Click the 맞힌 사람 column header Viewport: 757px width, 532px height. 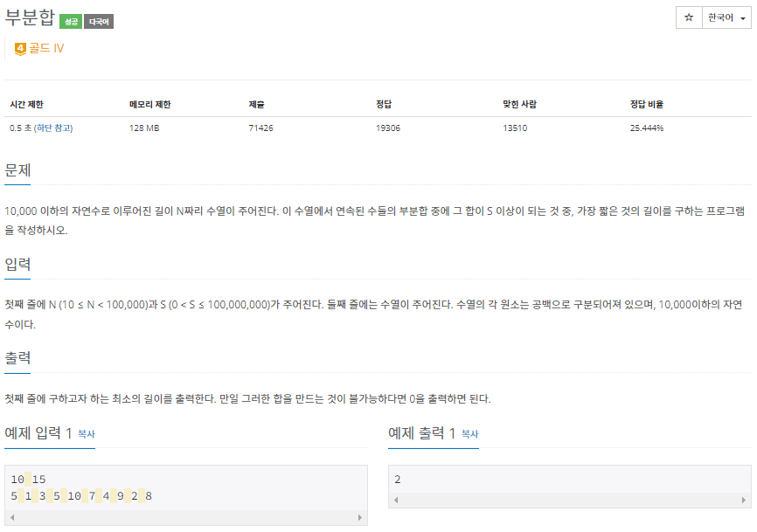coord(519,104)
